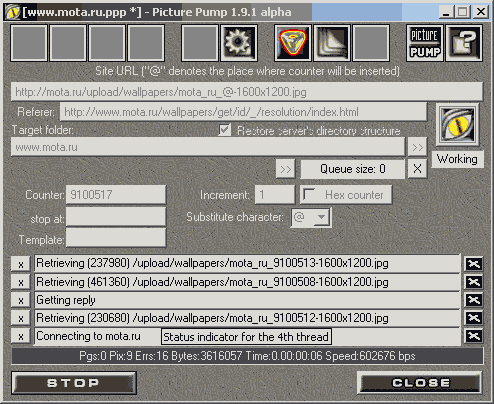Open the Picture Pump logo button
The width and height of the screenshot is (494, 404).
(x=425, y=43)
